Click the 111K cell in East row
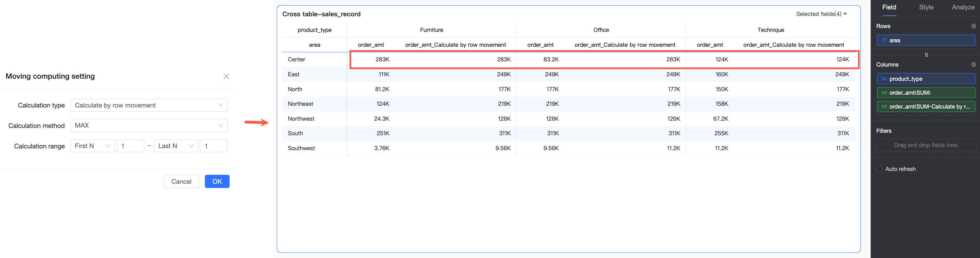The width and height of the screenshot is (980, 258). (x=383, y=75)
